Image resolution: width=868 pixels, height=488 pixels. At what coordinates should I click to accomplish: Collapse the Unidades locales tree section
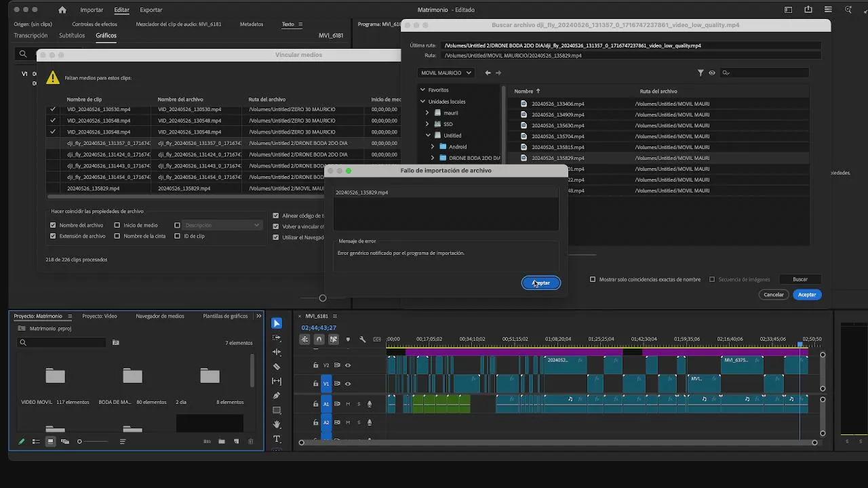[422, 102]
